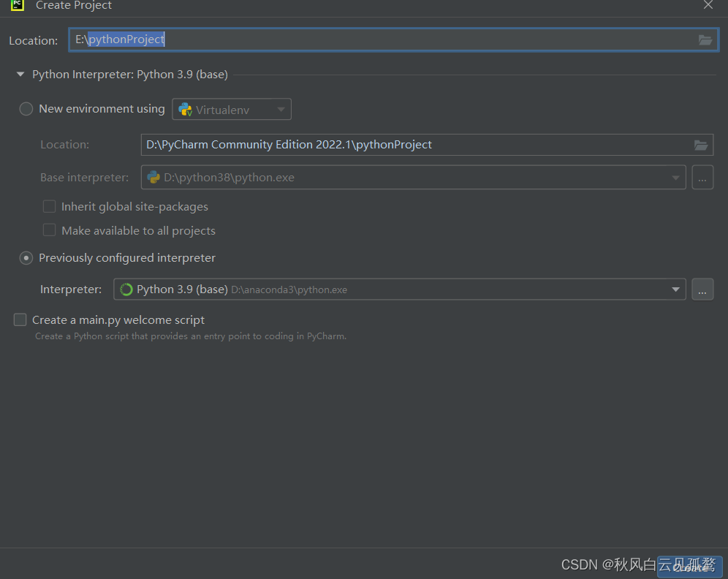Screen dimensions: 728x579
Task: Click the Create button at bottom right
Action: (689, 567)
